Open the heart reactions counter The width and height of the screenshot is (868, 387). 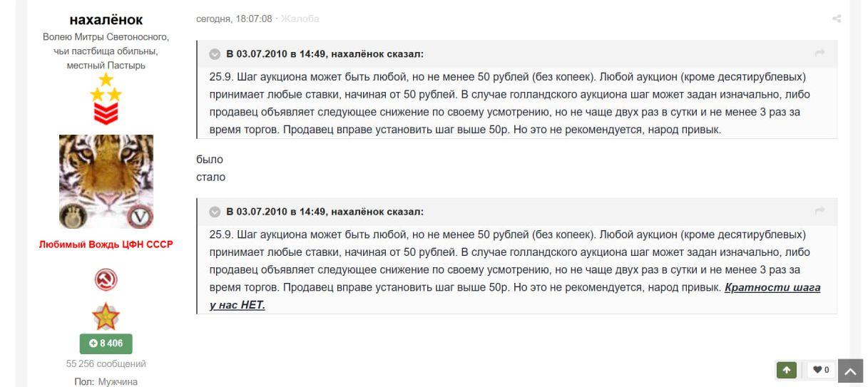tap(822, 370)
